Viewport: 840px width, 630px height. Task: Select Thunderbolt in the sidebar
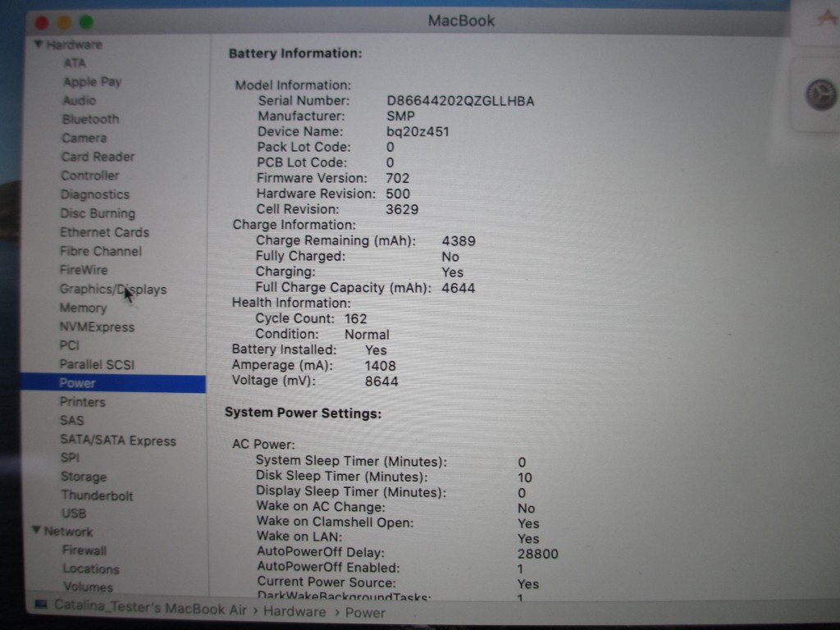click(x=97, y=495)
